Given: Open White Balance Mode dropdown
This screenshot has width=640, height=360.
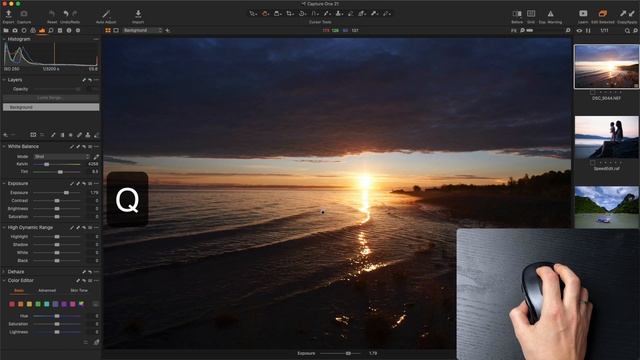Looking at the screenshot, I should coord(62,157).
